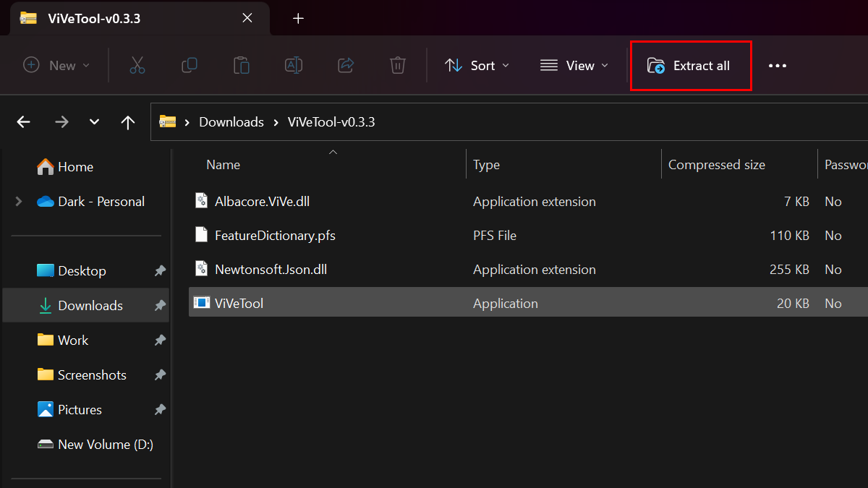Expand the Dark - Personal OneDrive node
868x488 pixels.
coord(19,202)
